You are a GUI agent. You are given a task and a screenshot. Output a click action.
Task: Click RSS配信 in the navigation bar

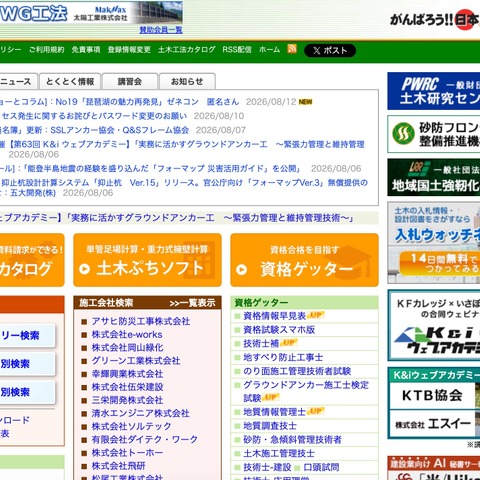pos(237,50)
